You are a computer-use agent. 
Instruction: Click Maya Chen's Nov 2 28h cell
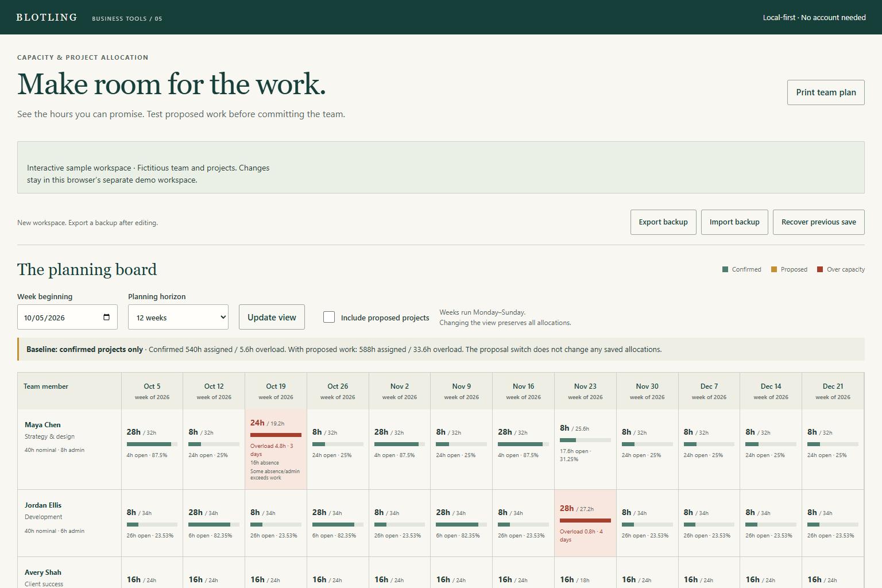400,450
